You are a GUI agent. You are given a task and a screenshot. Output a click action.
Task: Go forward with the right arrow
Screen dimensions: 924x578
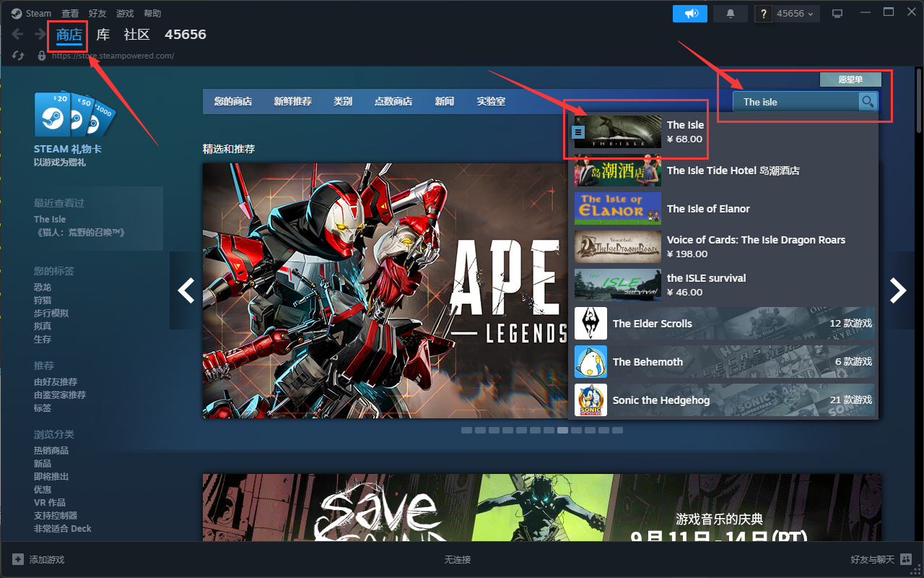pyautogui.click(x=40, y=34)
